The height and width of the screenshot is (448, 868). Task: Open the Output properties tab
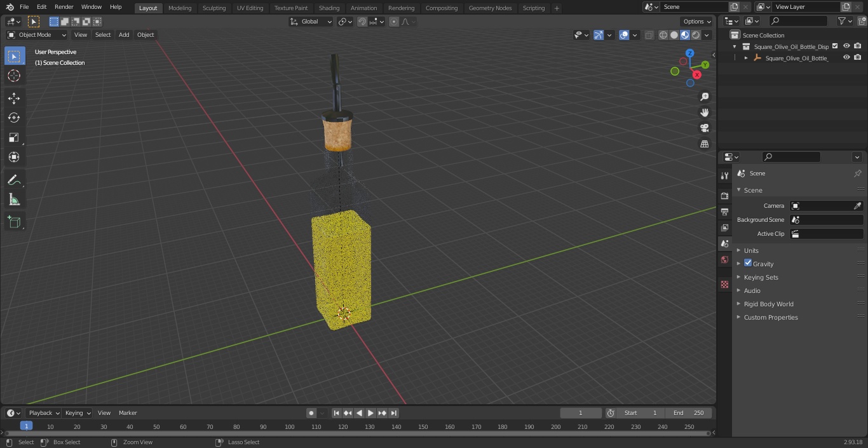tap(724, 212)
